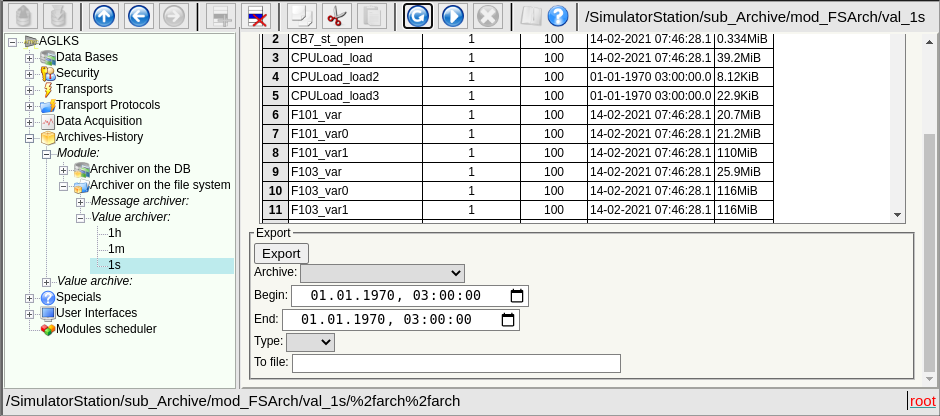Open the Type dropdown in Export
The width and height of the screenshot is (940, 416).
point(310,342)
